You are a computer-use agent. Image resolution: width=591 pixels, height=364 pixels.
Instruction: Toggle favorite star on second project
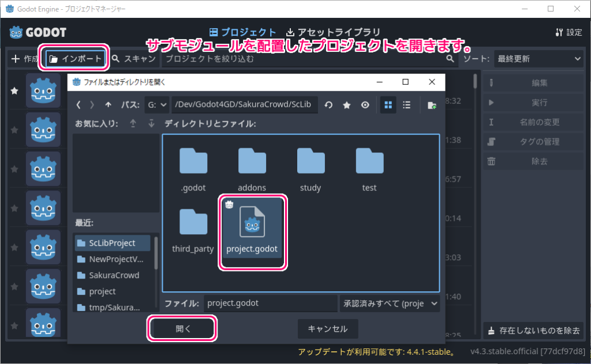[14, 130]
